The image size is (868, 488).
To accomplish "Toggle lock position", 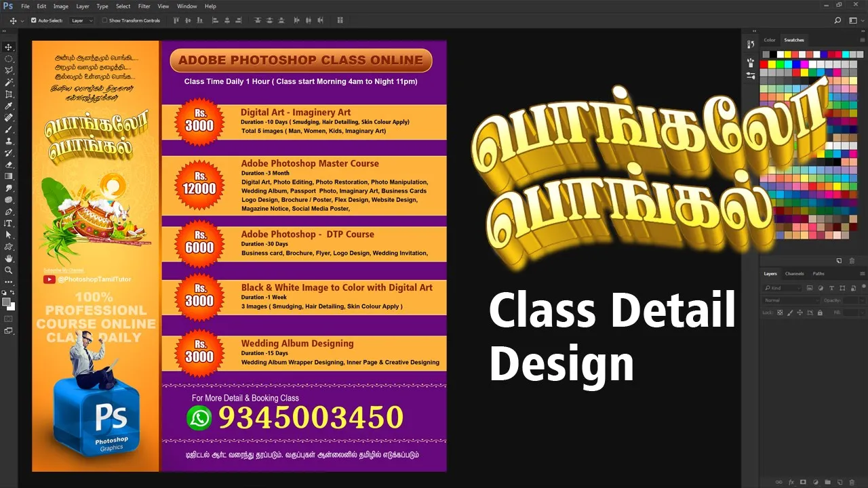I will point(800,312).
